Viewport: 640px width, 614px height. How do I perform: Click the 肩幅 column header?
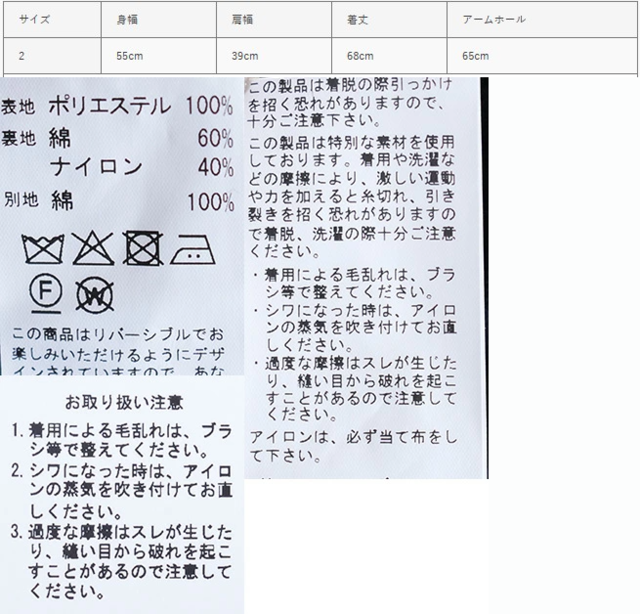click(245, 19)
